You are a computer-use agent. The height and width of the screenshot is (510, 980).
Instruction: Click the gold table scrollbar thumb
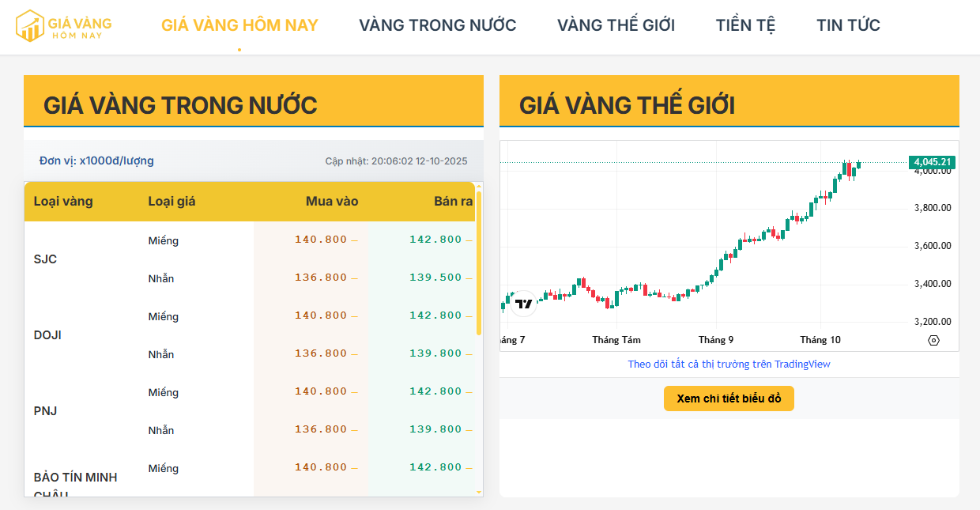(x=479, y=263)
